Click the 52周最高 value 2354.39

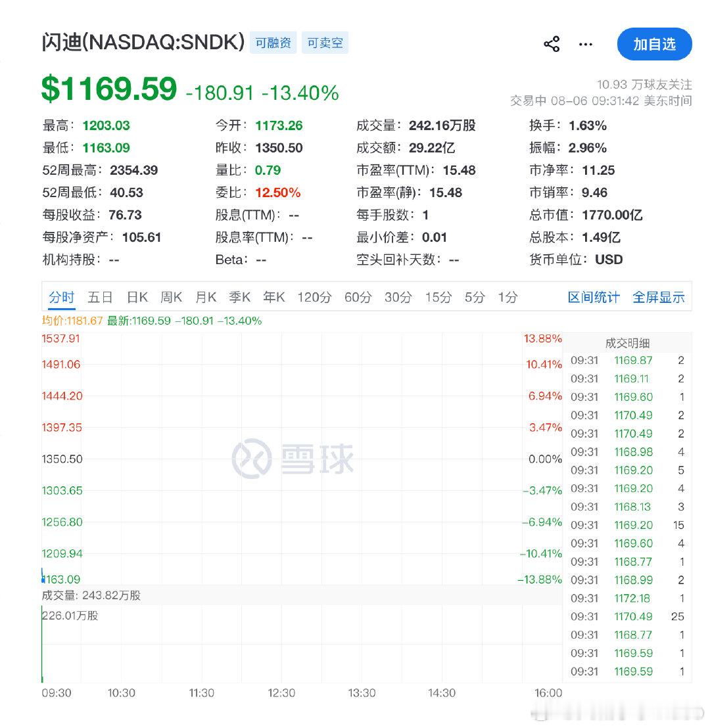point(134,170)
